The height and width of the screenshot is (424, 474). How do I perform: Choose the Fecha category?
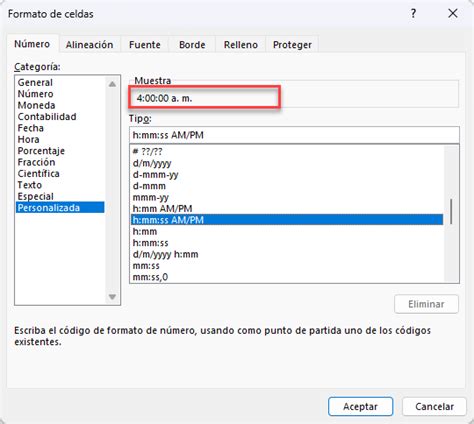point(30,128)
